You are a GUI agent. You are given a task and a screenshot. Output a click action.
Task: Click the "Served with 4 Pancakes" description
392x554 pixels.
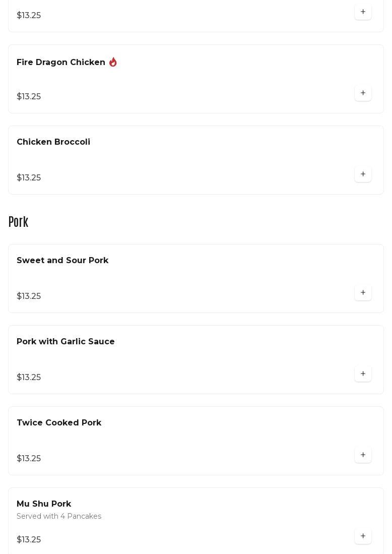59,516
